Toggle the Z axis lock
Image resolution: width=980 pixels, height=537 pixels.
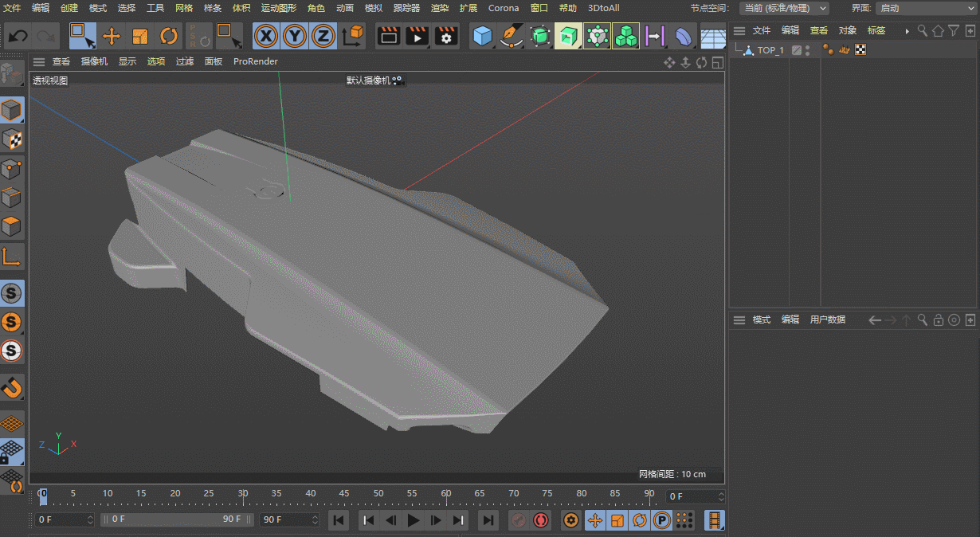point(323,37)
